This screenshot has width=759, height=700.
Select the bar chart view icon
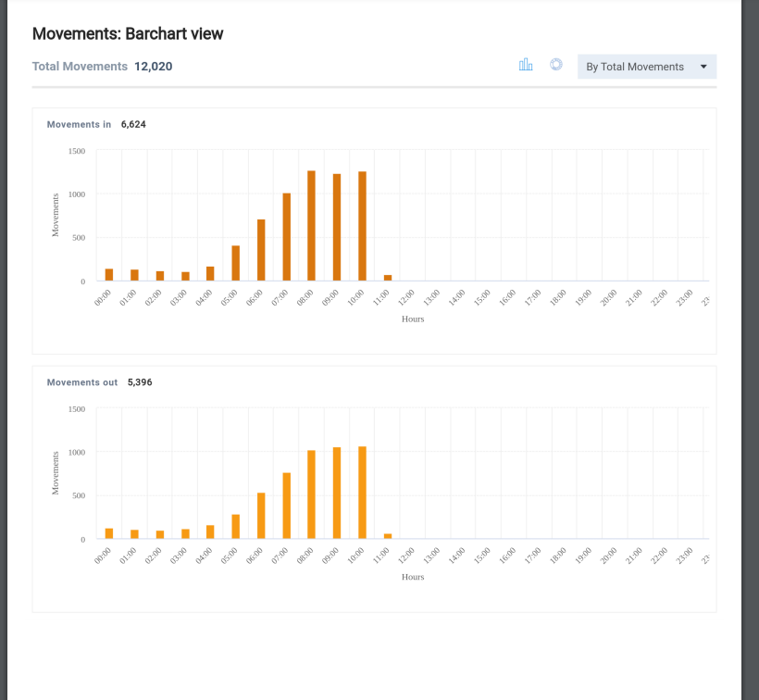[x=526, y=65]
